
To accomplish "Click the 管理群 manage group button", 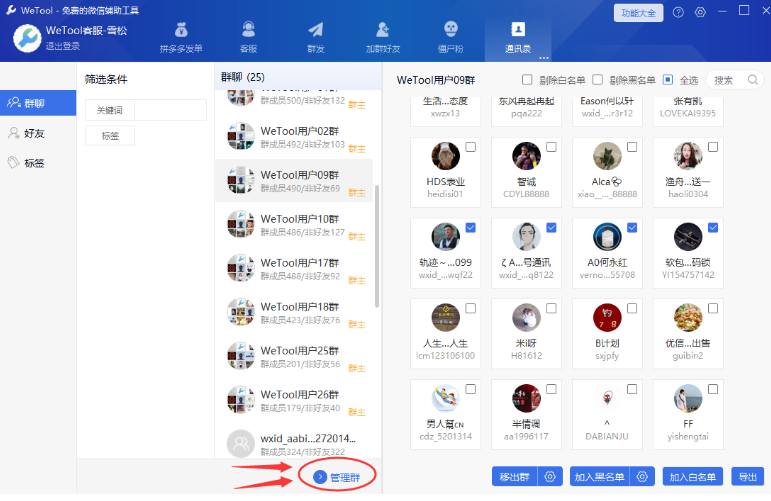I will 337,477.
